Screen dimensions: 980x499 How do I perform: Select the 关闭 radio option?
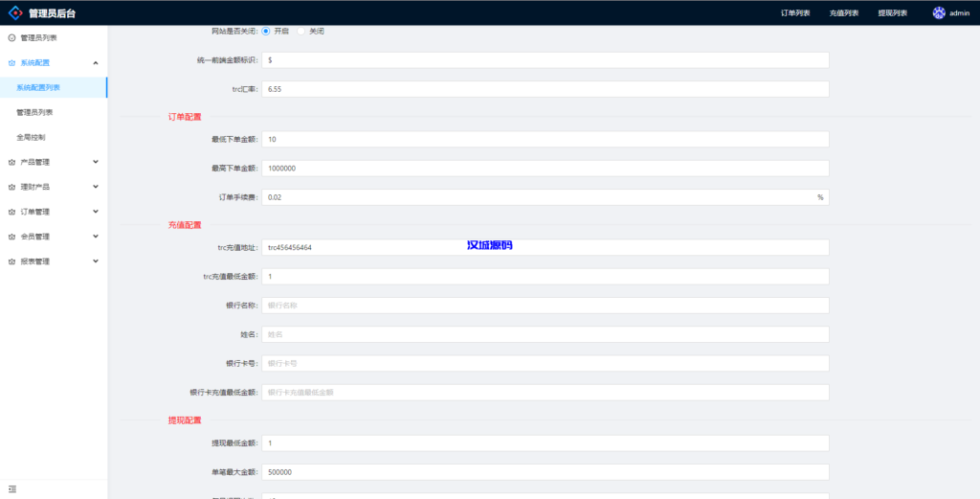click(301, 31)
